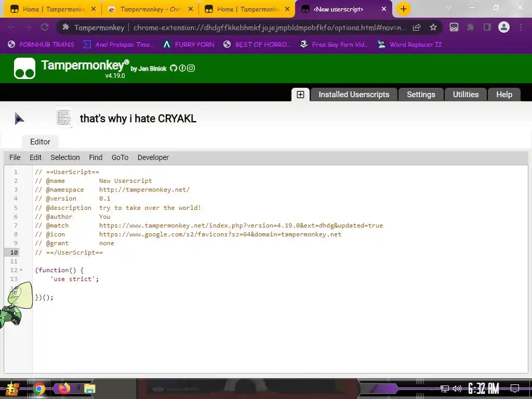The width and height of the screenshot is (532, 399).
Task: Click the share page icon in address bar
Action: point(417,28)
